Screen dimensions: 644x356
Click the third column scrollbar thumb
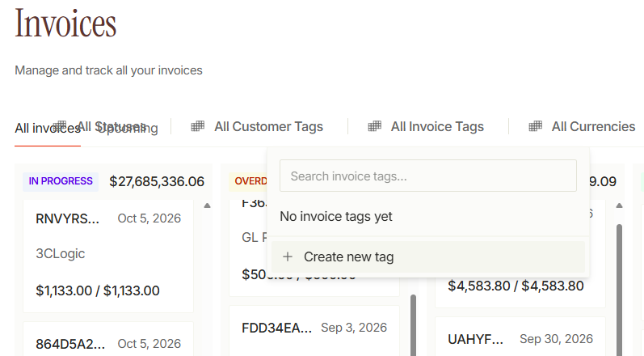pyautogui.click(x=620, y=290)
